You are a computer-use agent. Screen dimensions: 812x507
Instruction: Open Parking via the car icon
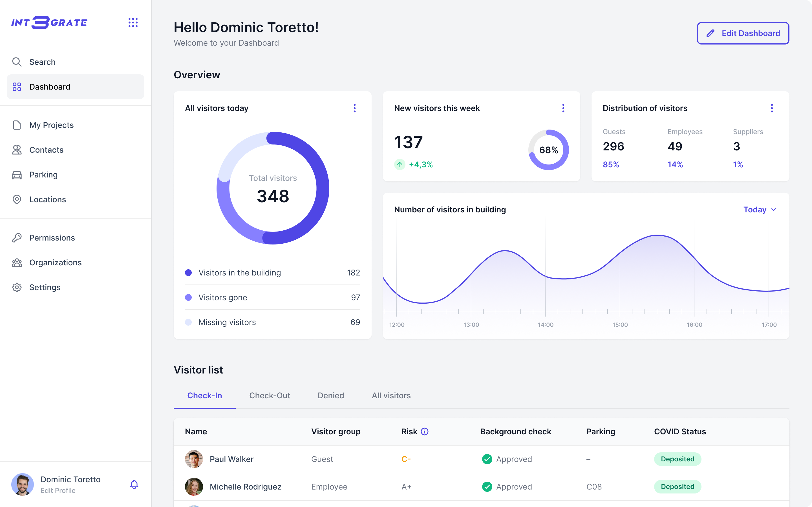[x=17, y=175]
